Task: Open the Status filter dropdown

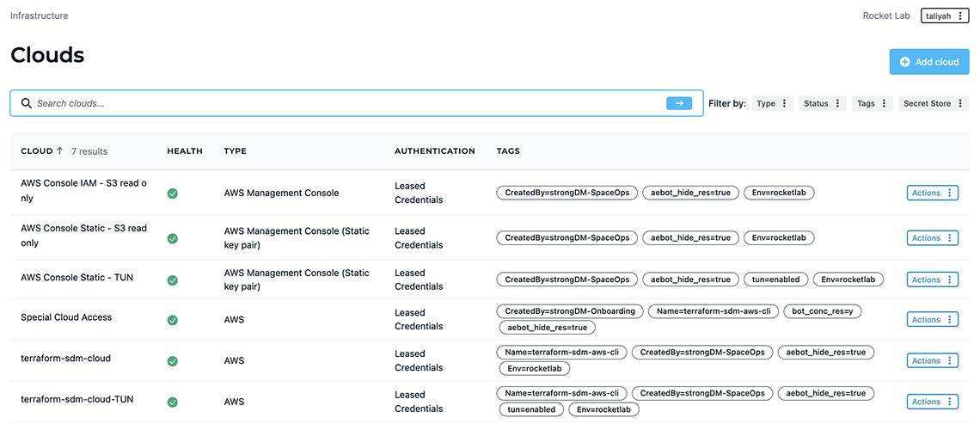Action: 823,104
